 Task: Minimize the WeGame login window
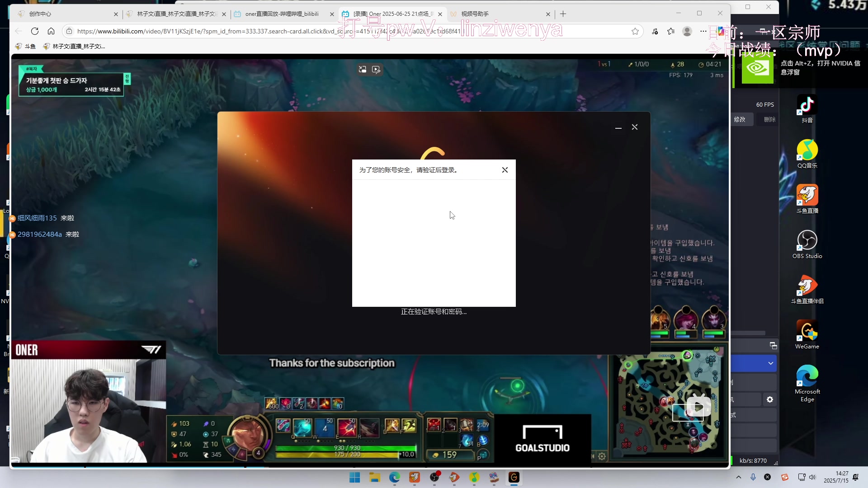click(x=618, y=127)
